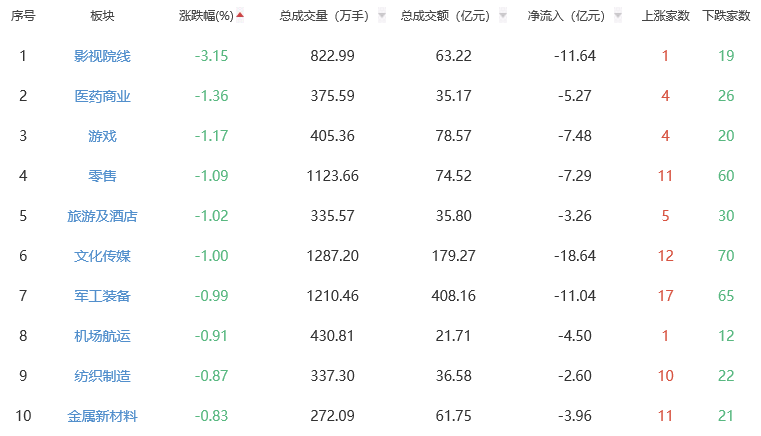The width and height of the screenshot is (761, 436).
Task: Sort by the 下跌家数 column header
Action: pyautogui.click(x=726, y=16)
